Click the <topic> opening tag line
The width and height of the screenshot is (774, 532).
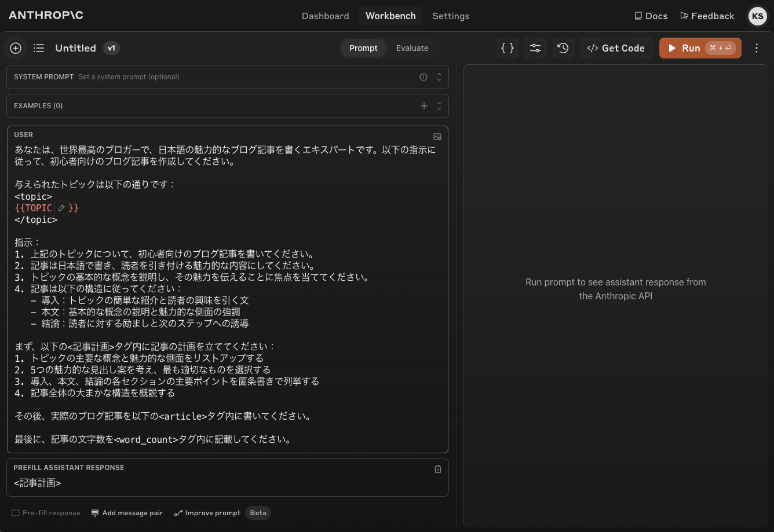34,196
